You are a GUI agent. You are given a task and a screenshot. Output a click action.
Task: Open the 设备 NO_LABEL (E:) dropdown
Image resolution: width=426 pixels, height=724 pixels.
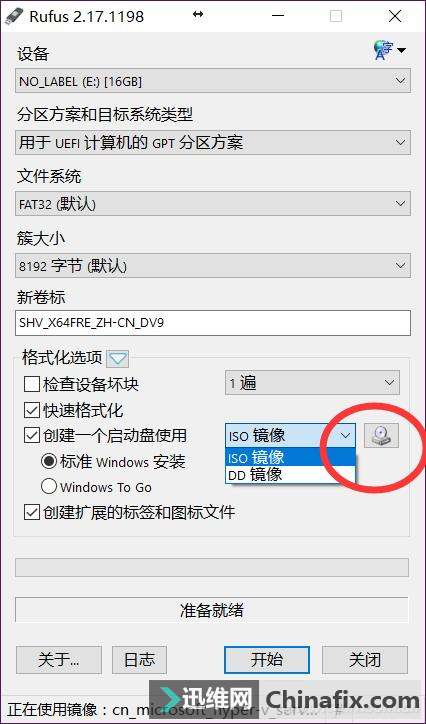213,81
